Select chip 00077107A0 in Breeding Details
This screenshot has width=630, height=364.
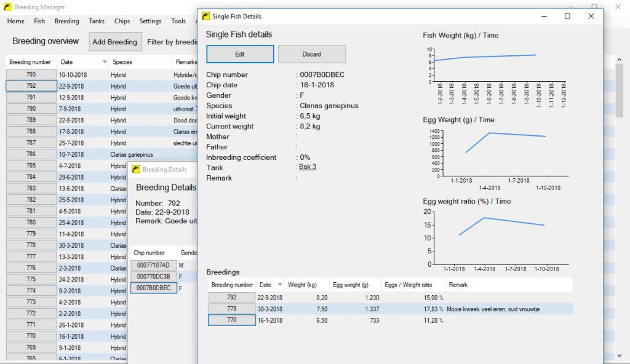pos(152,264)
